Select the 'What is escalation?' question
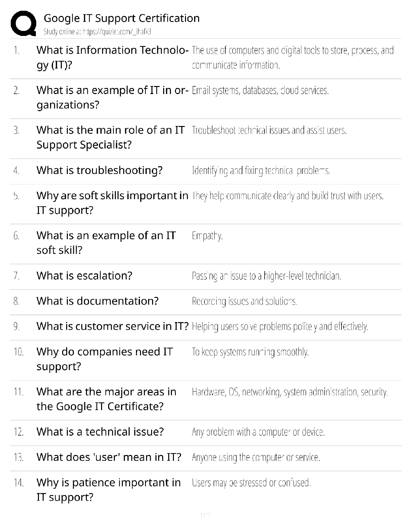 (84, 276)
